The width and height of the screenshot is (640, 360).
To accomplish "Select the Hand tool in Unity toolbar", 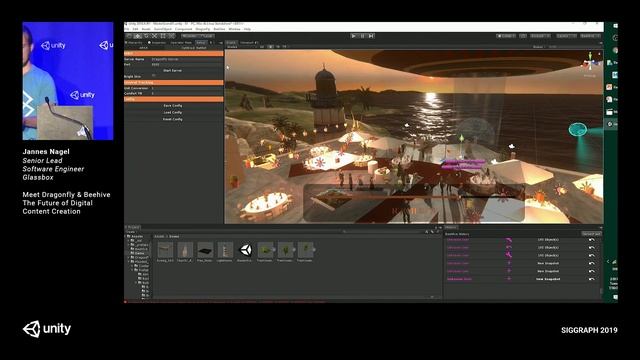I will (x=129, y=36).
